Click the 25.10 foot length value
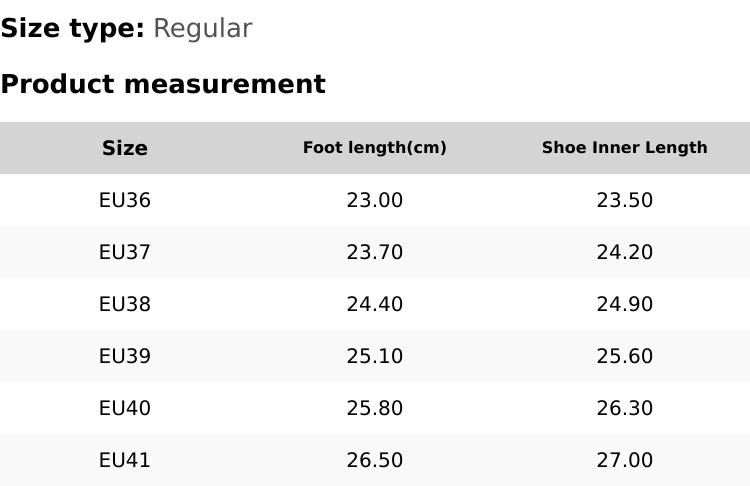The width and height of the screenshot is (750, 486). (375, 356)
